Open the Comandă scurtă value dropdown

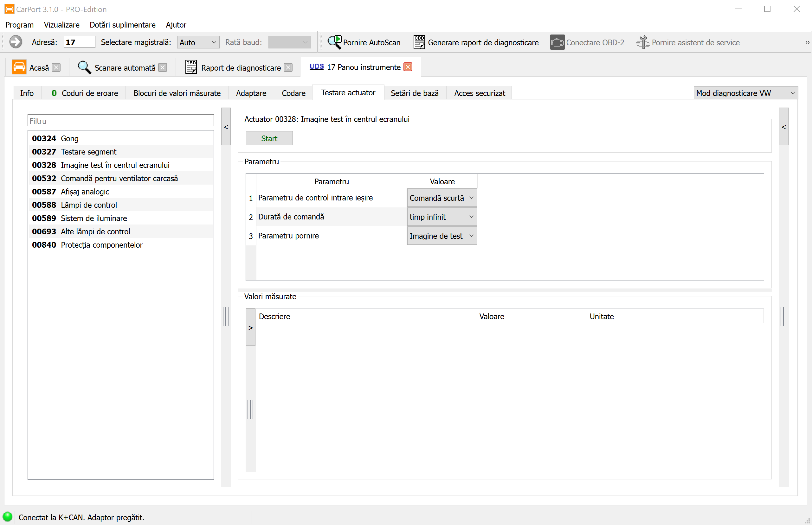[x=442, y=198]
